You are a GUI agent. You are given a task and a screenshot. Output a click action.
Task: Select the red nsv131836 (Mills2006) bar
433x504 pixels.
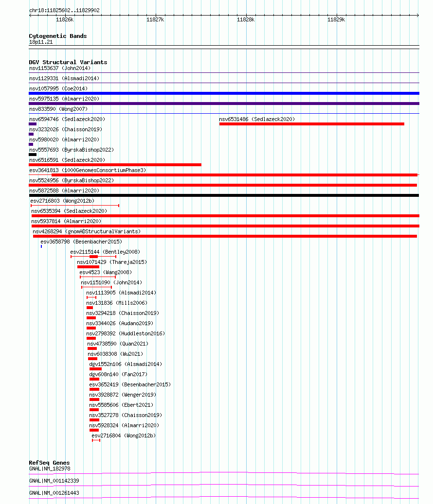click(x=90, y=308)
